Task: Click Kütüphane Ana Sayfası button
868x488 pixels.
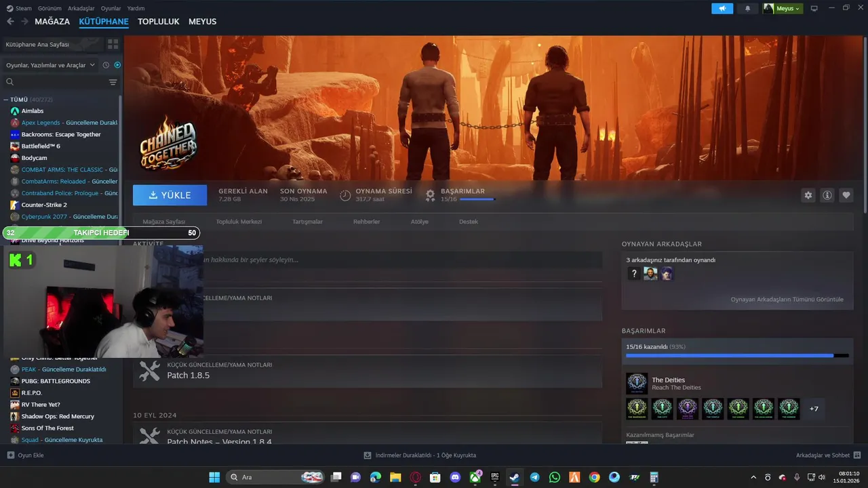Action: point(52,44)
